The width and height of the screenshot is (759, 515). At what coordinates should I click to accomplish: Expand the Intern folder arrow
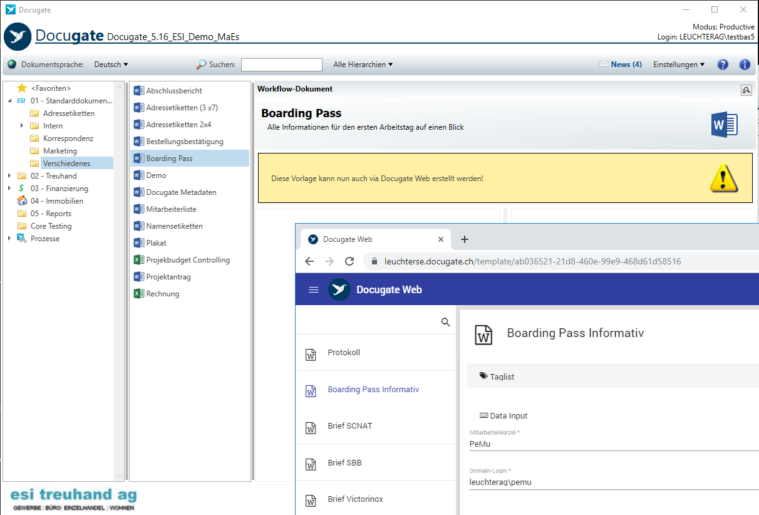(x=22, y=126)
